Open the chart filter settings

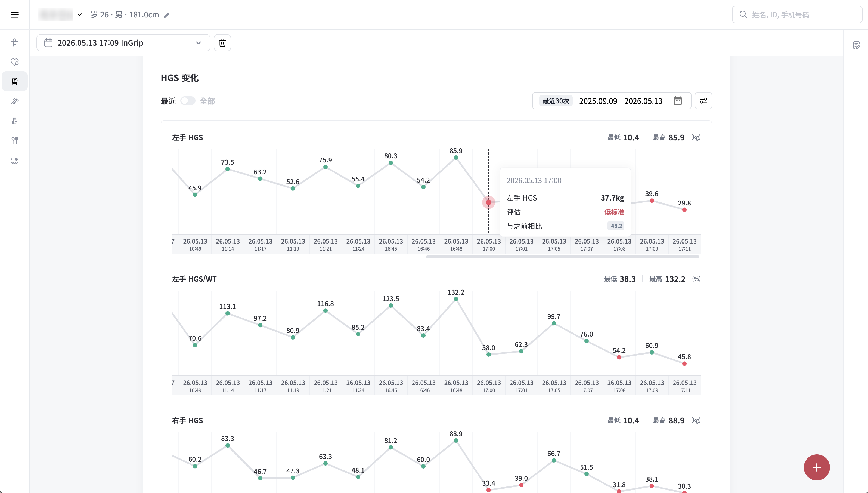703,101
